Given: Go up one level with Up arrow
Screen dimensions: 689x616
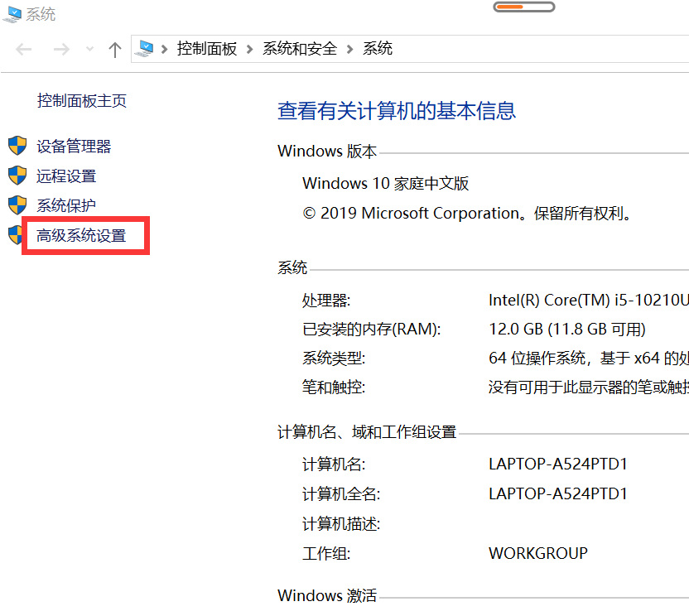Looking at the screenshot, I should 115,49.
